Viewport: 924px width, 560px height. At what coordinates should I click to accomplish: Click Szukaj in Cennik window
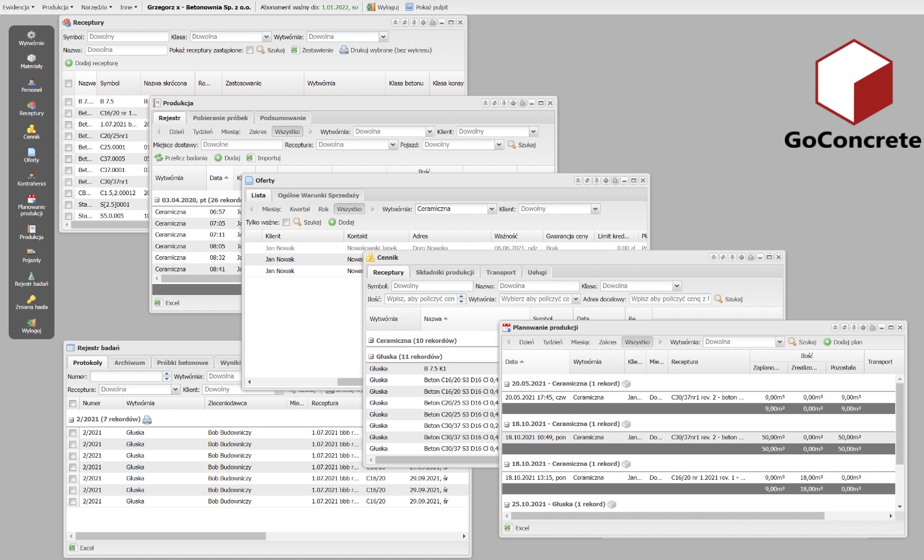(728, 299)
